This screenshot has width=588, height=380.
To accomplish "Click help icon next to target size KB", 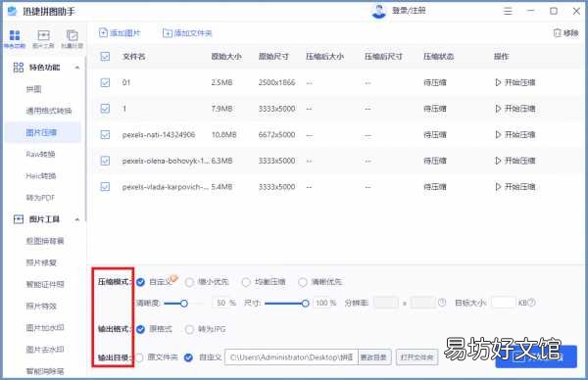I will click(x=531, y=303).
